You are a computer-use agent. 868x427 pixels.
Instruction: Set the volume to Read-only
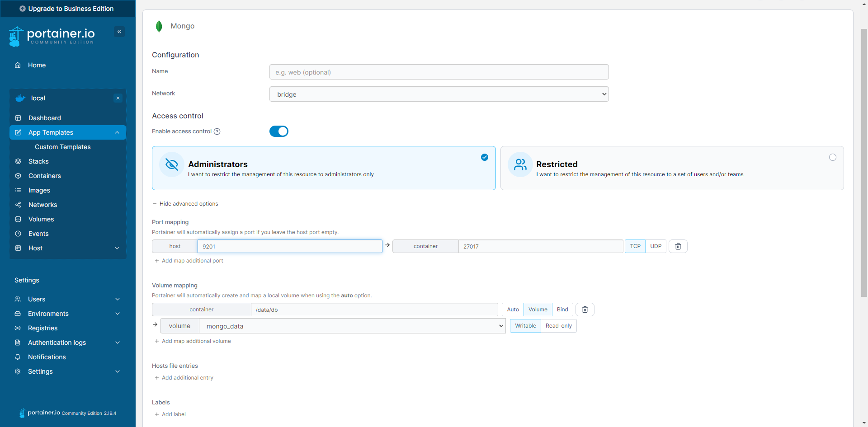(x=559, y=326)
